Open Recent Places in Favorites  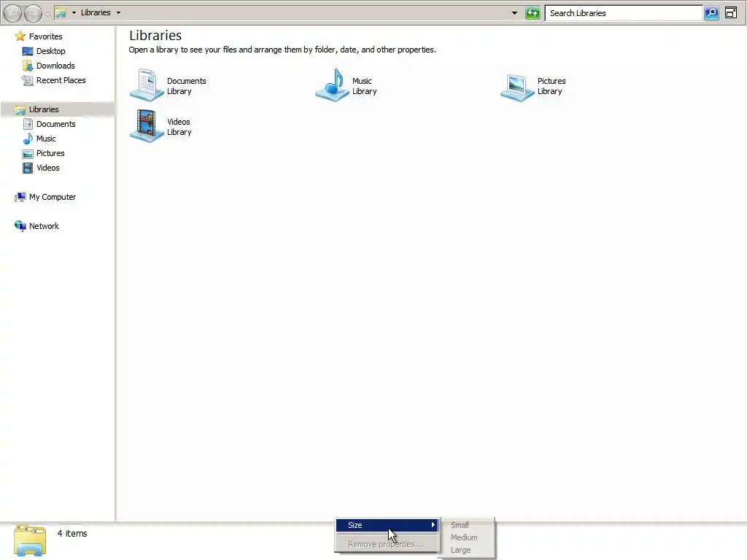point(61,80)
